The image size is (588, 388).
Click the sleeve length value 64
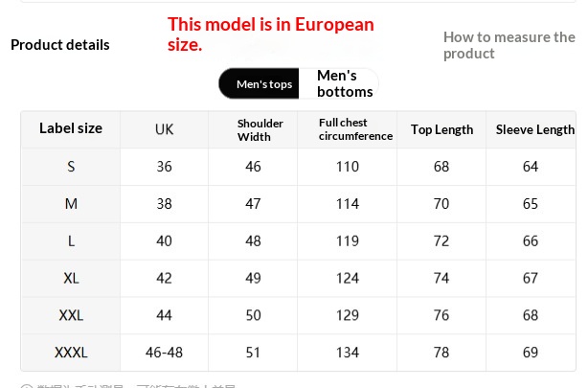tap(531, 167)
